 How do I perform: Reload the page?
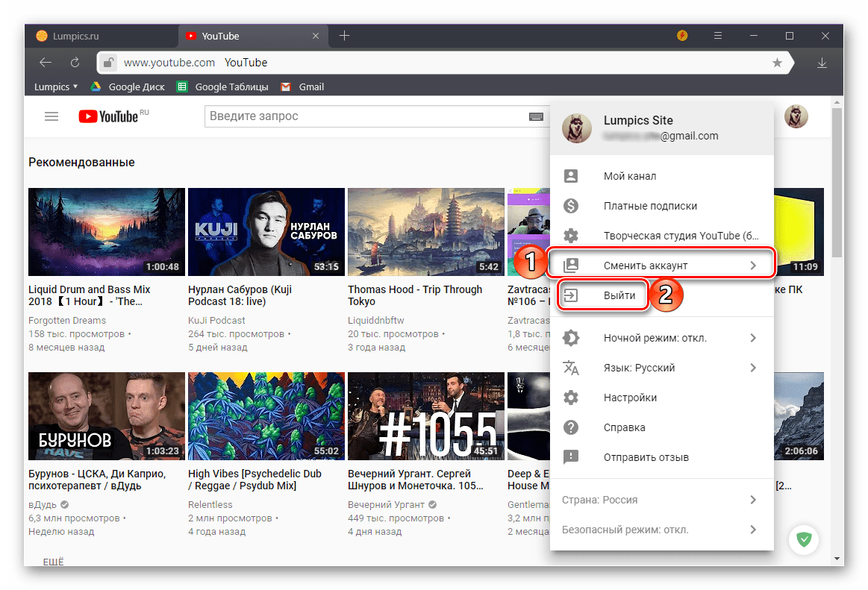point(75,63)
